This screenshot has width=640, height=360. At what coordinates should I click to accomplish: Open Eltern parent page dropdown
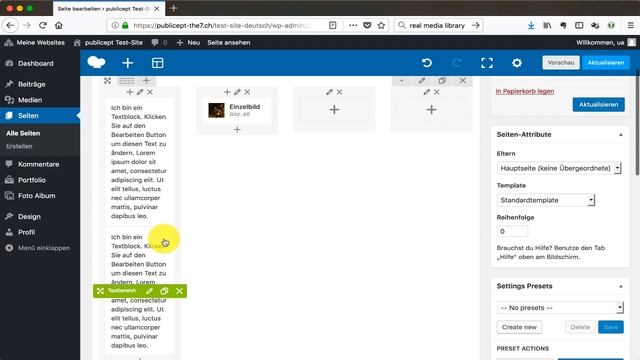point(559,168)
